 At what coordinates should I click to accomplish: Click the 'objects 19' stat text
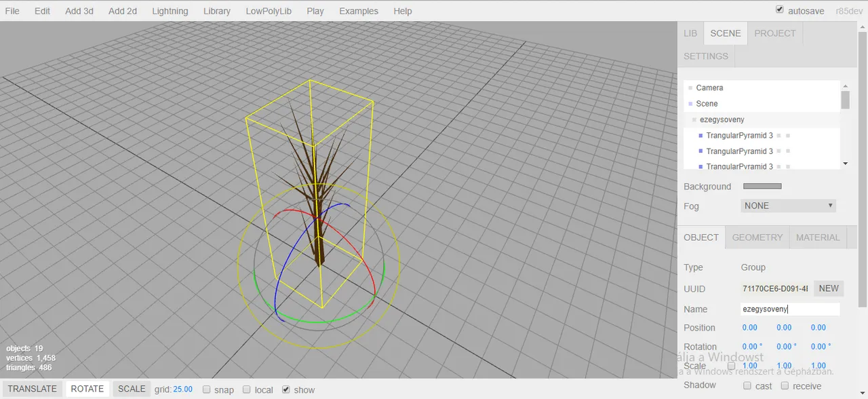pos(24,348)
